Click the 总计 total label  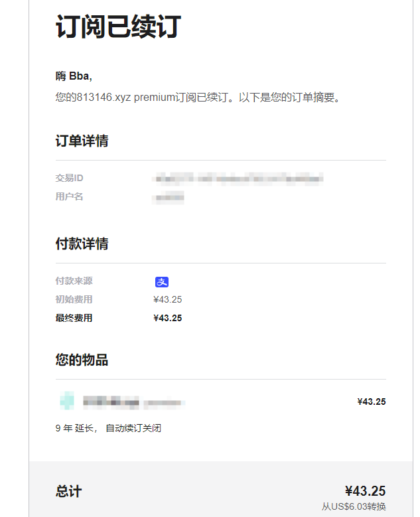pos(68,492)
